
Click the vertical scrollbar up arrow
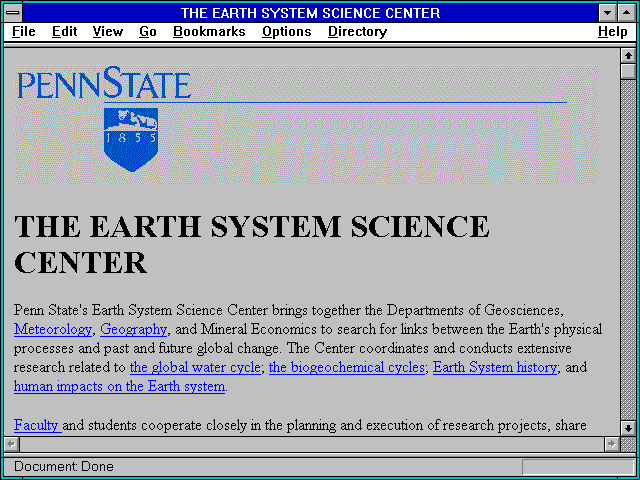click(629, 56)
